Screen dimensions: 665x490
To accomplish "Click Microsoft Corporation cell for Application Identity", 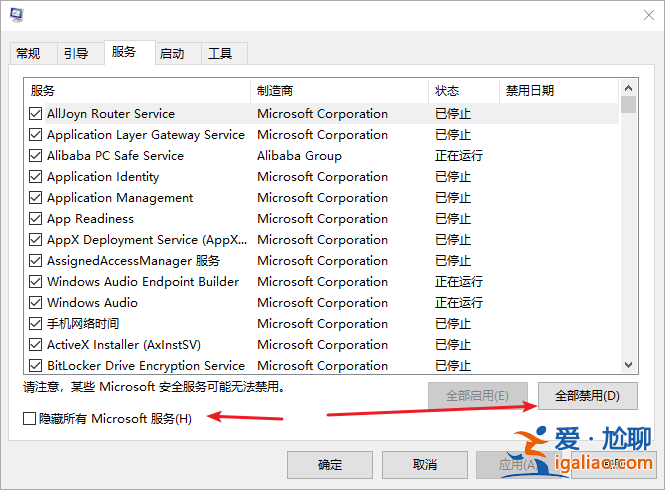I will click(322, 177).
